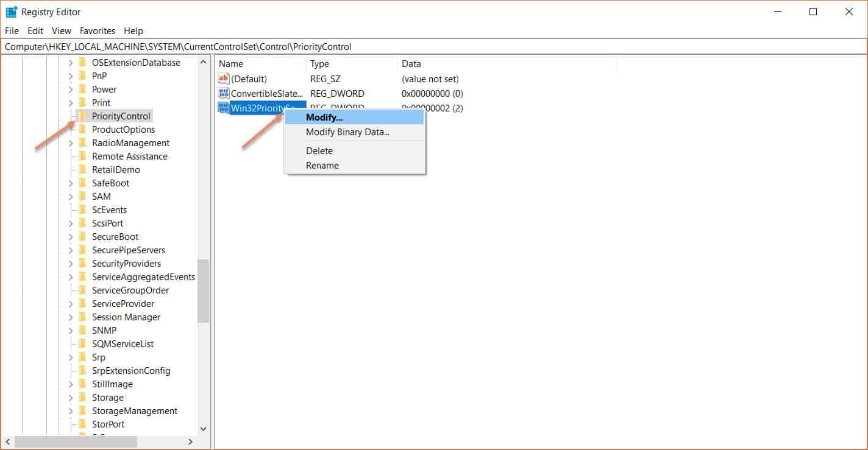Click the Power folder icon in tree
This screenshot has height=450, width=868.
pyautogui.click(x=82, y=89)
